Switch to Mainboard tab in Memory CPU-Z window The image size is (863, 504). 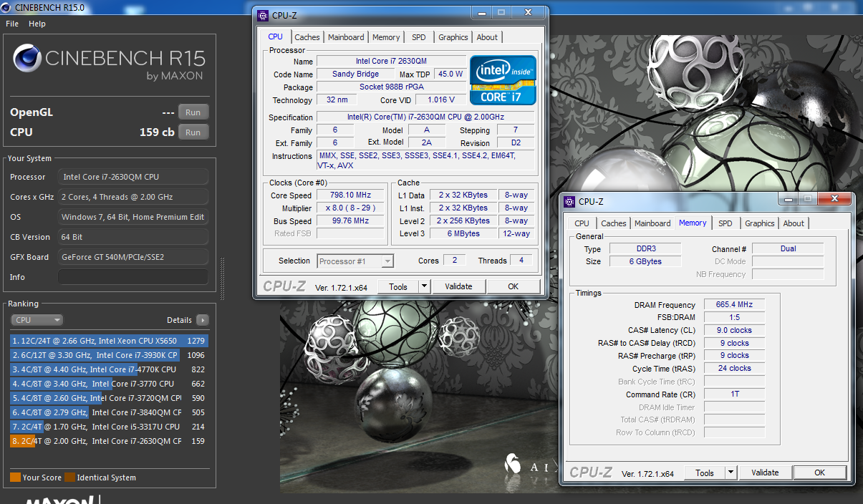(x=652, y=223)
